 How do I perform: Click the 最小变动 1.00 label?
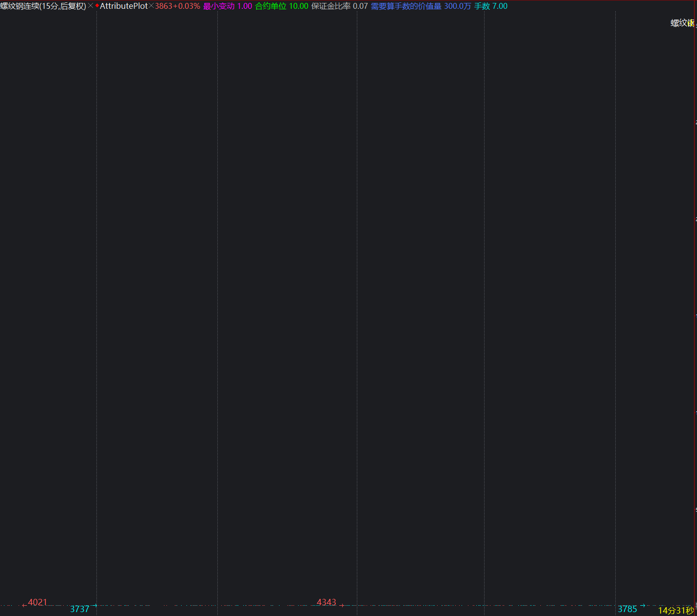[x=228, y=6]
